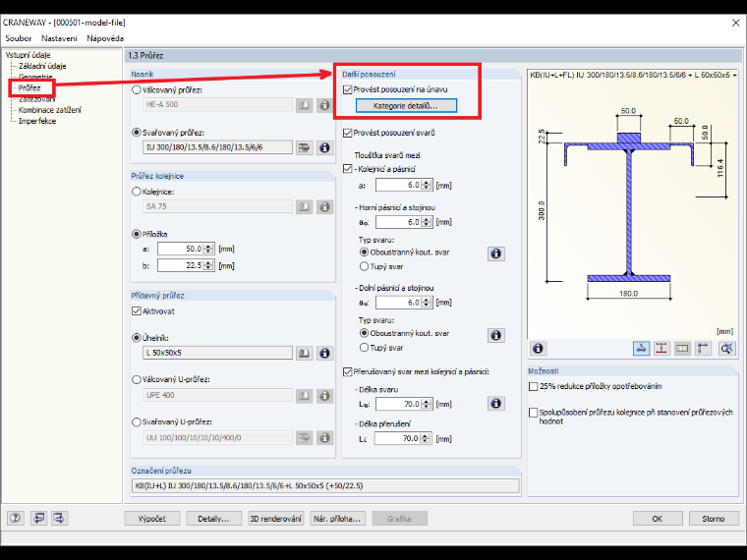The width and height of the screenshot is (747, 560).
Task: Open section library for HE-A 500 field
Action: pos(304,105)
